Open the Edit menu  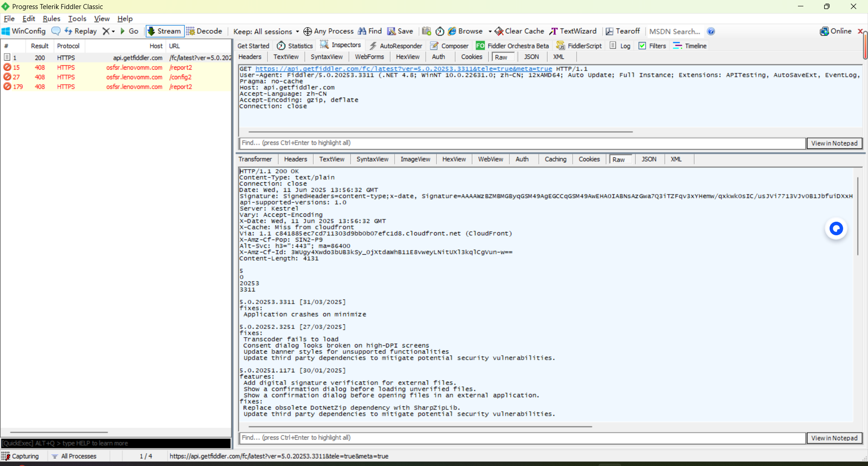click(28, 19)
